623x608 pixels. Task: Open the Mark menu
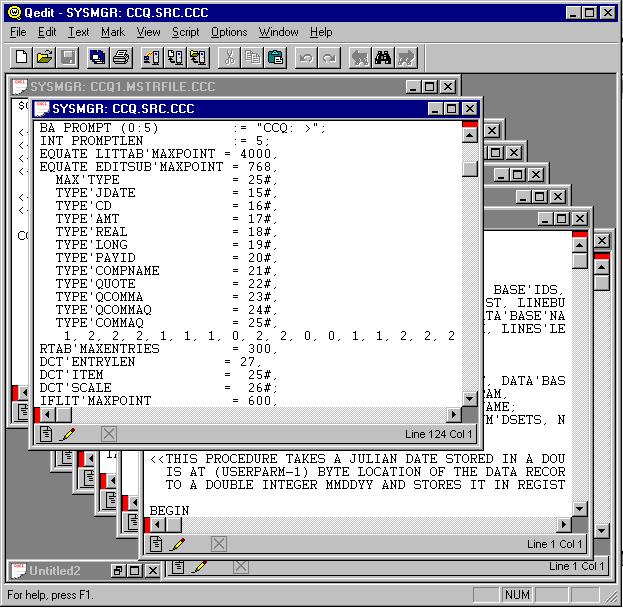pyautogui.click(x=113, y=32)
